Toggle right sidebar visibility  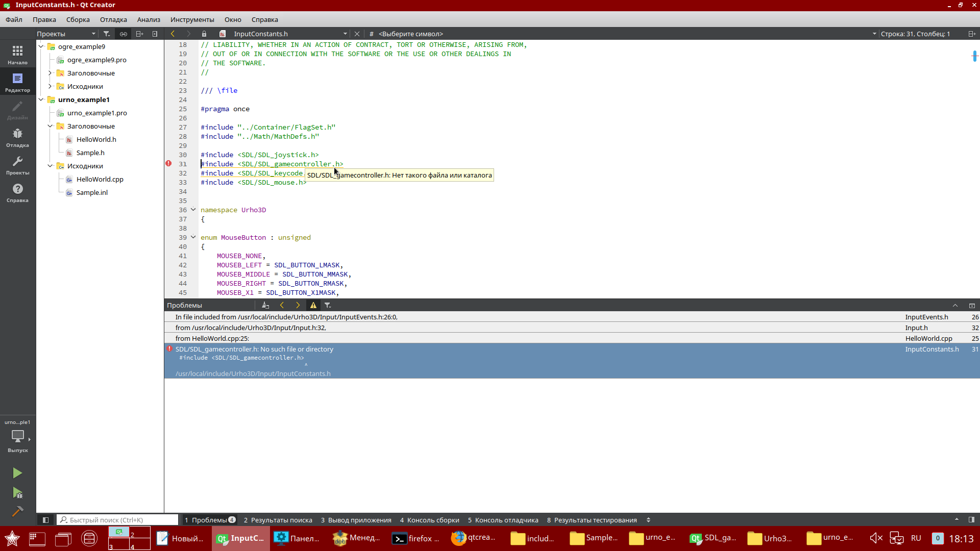(971, 520)
